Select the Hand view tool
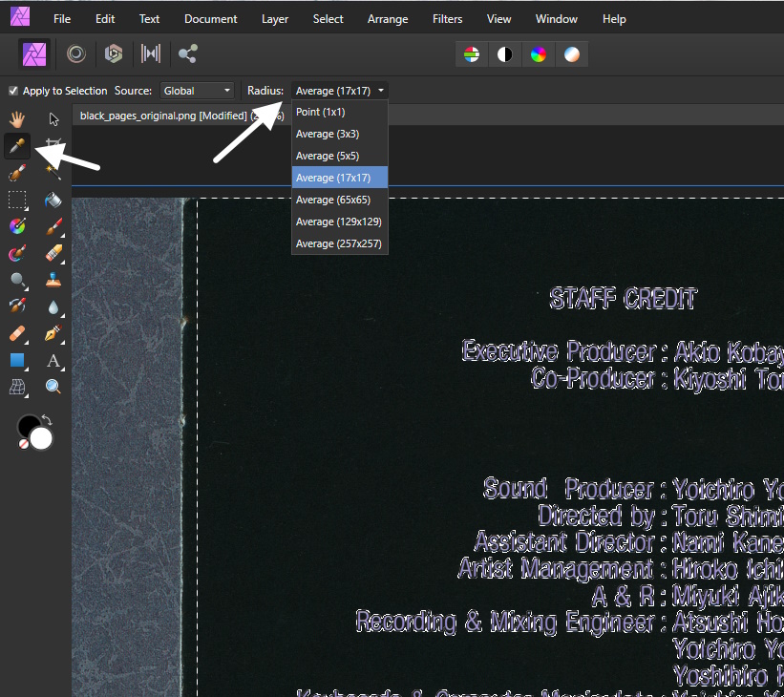This screenshot has width=784, height=697. (x=17, y=119)
